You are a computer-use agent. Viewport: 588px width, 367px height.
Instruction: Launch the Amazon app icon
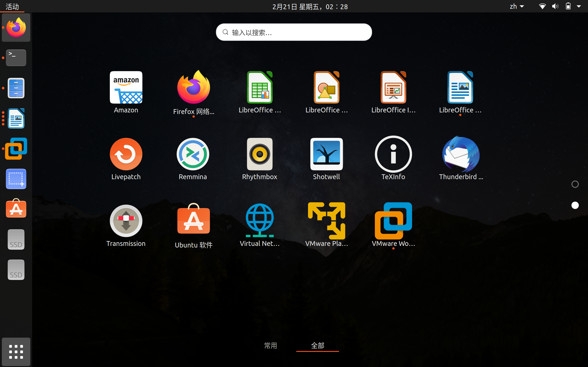pyautogui.click(x=126, y=87)
